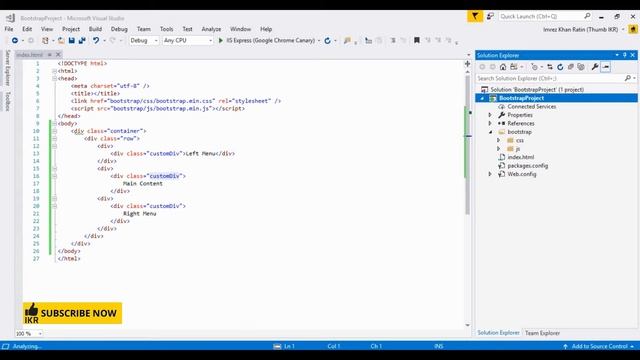Open the Analyze menu
Screen dimensions: 640x360
211,29
